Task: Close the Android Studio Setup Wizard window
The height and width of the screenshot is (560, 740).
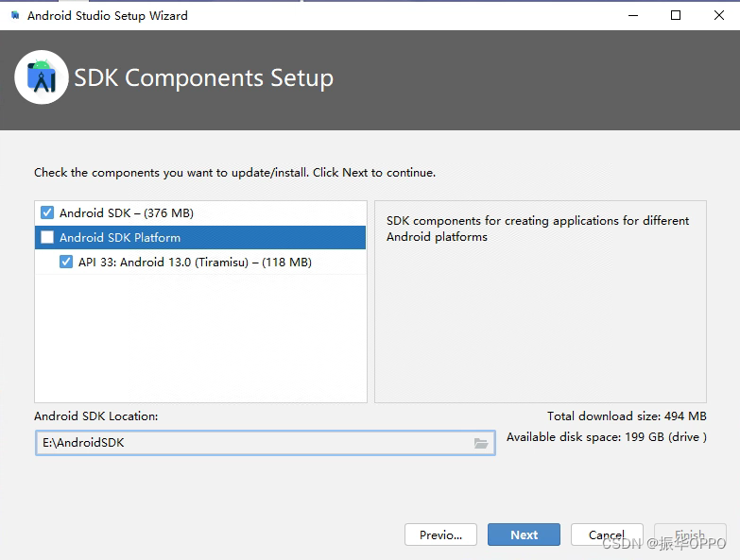Action: point(719,15)
